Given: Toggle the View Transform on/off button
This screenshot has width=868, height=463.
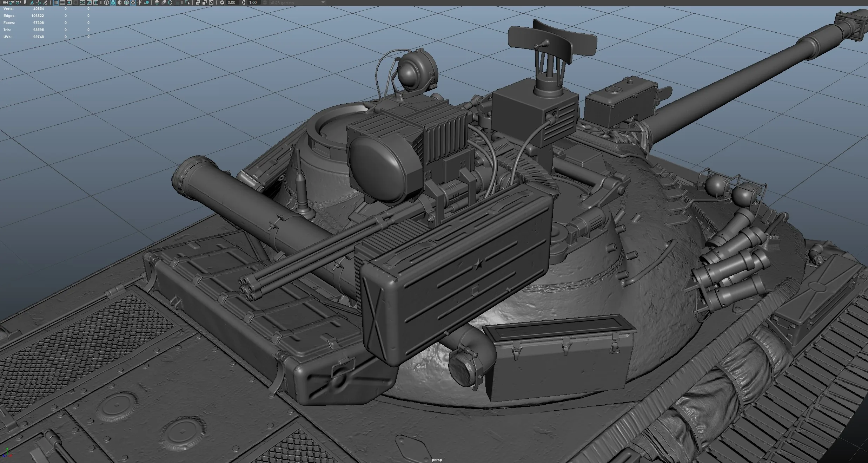Looking at the screenshot, I should tap(265, 2).
